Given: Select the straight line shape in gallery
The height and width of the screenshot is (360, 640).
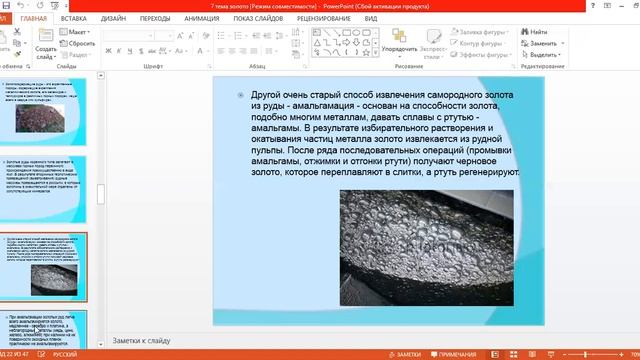Looking at the screenshot, I should click(327, 33).
